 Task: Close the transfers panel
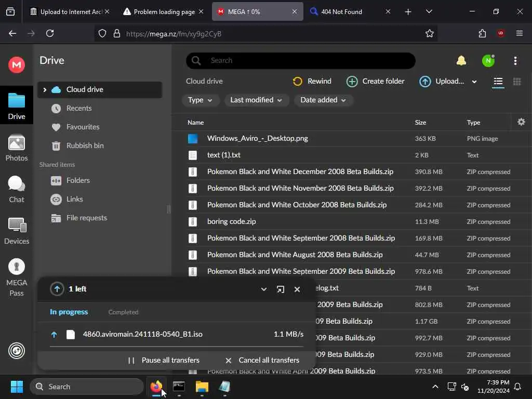pos(297,289)
